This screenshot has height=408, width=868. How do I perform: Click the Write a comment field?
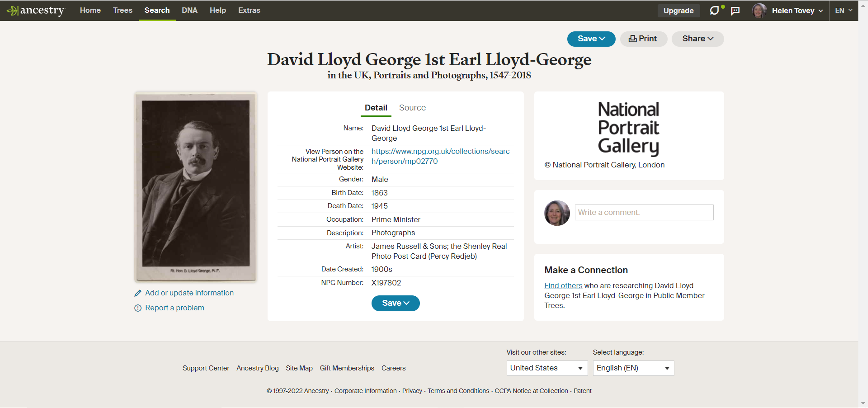[644, 212]
